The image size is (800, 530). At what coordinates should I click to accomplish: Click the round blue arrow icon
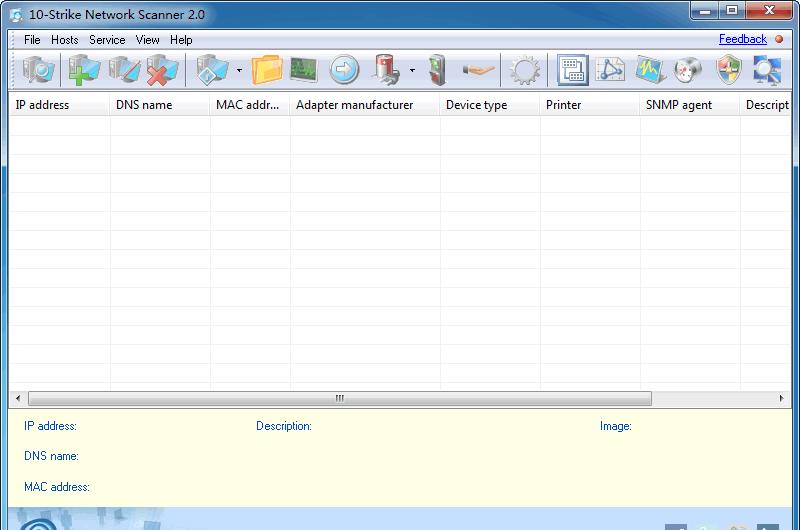[344, 69]
